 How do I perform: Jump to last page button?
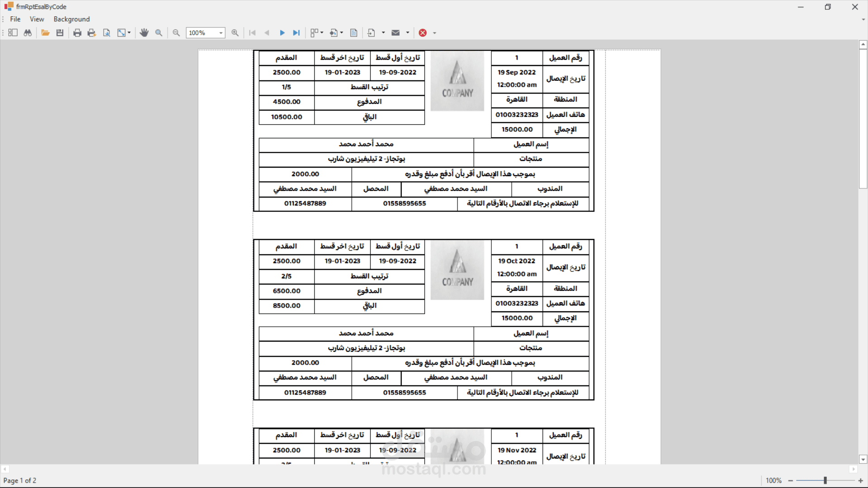click(297, 33)
